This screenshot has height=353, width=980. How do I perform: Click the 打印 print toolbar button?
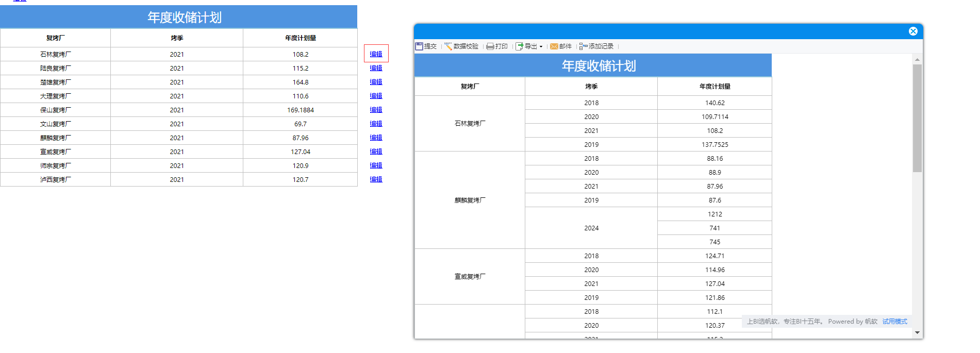pos(497,46)
